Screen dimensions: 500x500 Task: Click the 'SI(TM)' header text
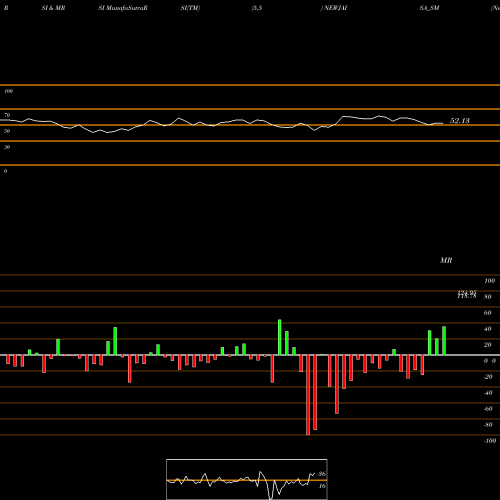190,8
